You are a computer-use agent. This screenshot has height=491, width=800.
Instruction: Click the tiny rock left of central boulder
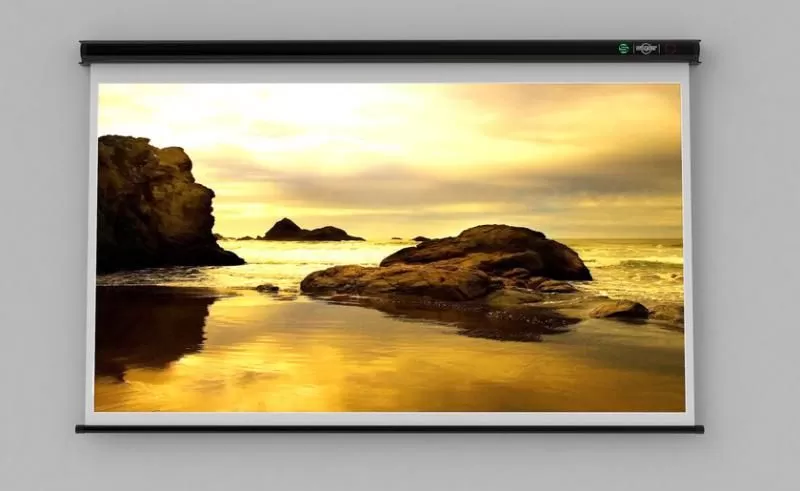[x=267, y=288]
